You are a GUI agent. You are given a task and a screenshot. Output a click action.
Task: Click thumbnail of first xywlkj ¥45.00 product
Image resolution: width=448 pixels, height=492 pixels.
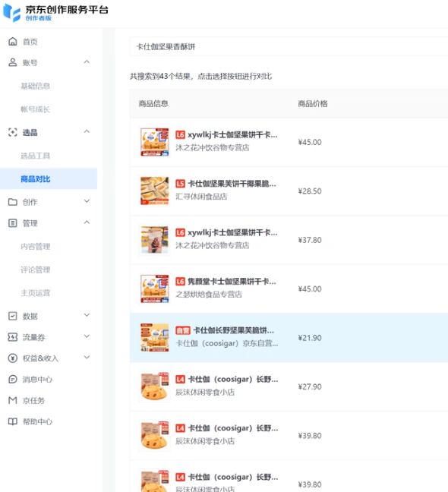coord(155,142)
